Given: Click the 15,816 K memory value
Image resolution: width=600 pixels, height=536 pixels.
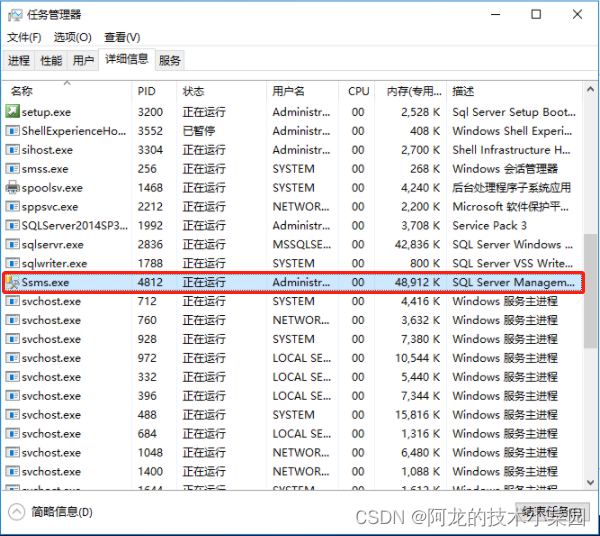Looking at the screenshot, I should tap(417, 415).
